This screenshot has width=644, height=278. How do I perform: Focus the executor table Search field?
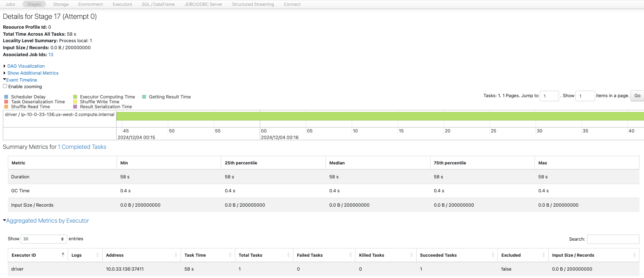[613, 239]
